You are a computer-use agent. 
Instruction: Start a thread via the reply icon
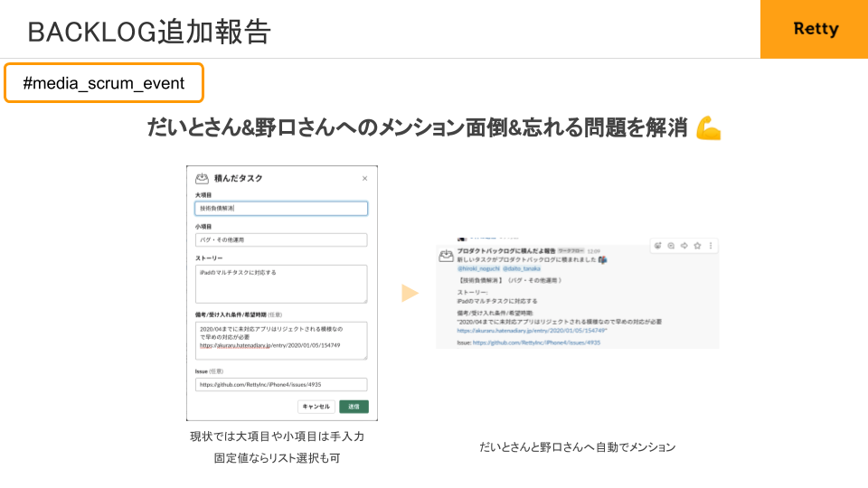[x=671, y=246]
